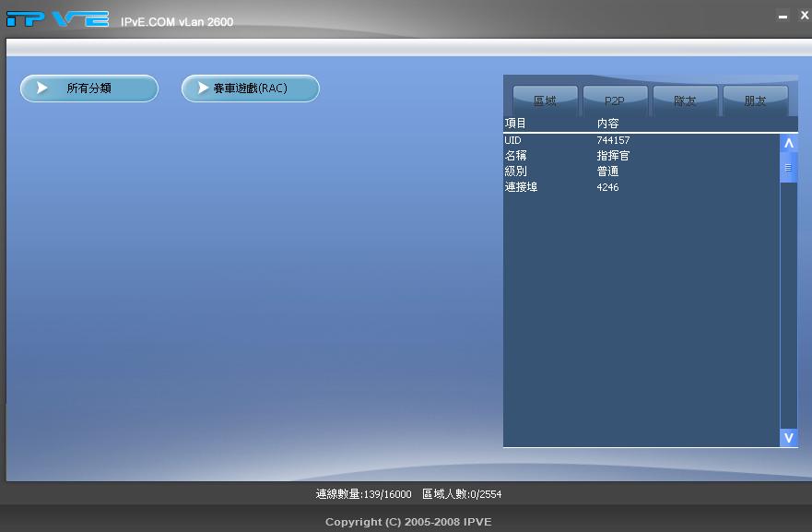Close the IPvE vLan window
Screen dimensions: 812x532
pos(805,15)
